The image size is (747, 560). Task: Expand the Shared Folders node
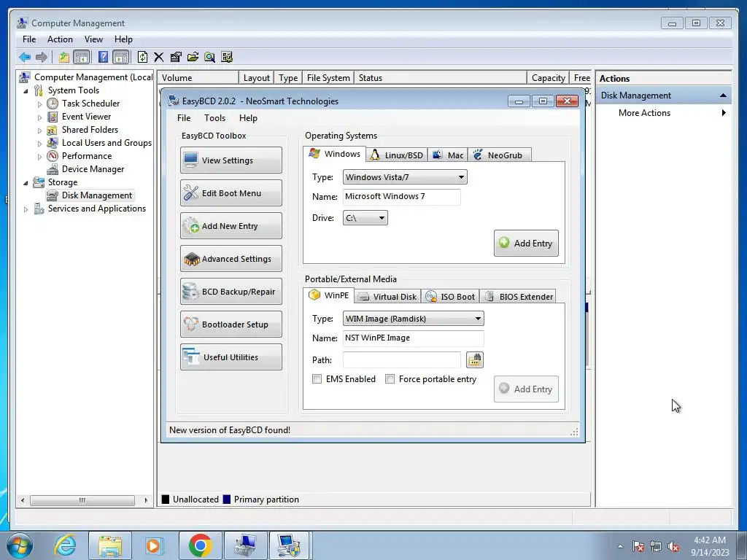[x=39, y=130]
